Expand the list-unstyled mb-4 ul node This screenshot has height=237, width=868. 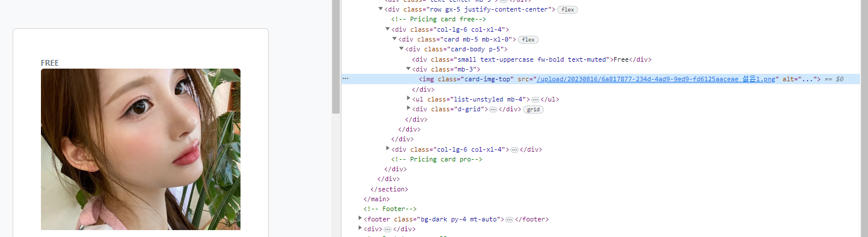click(408, 99)
